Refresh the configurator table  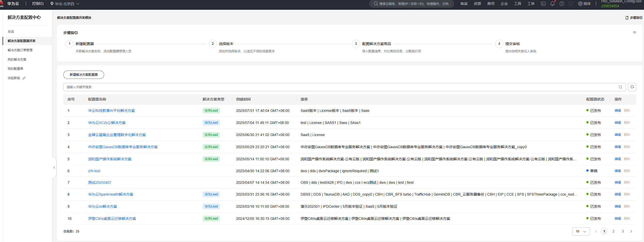click(x=632, y=87)
